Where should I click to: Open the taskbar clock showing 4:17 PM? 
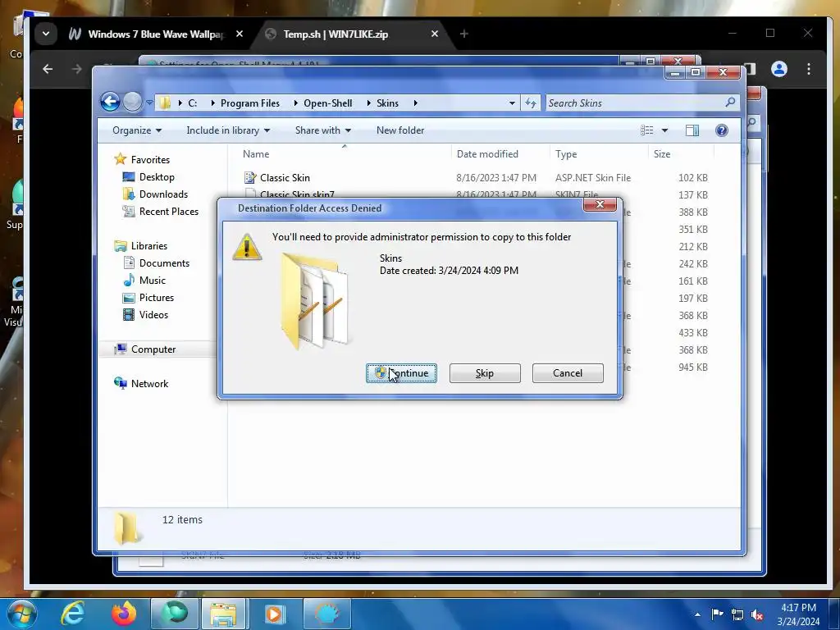pyautogui.click(x=798, y=614)
